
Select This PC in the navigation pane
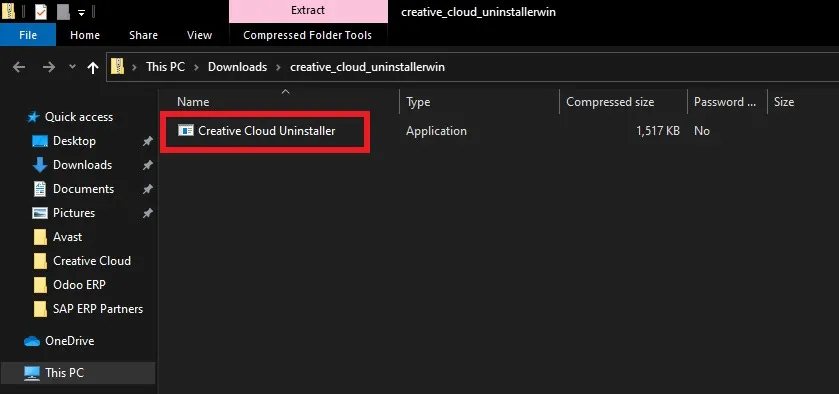point(64,373)
